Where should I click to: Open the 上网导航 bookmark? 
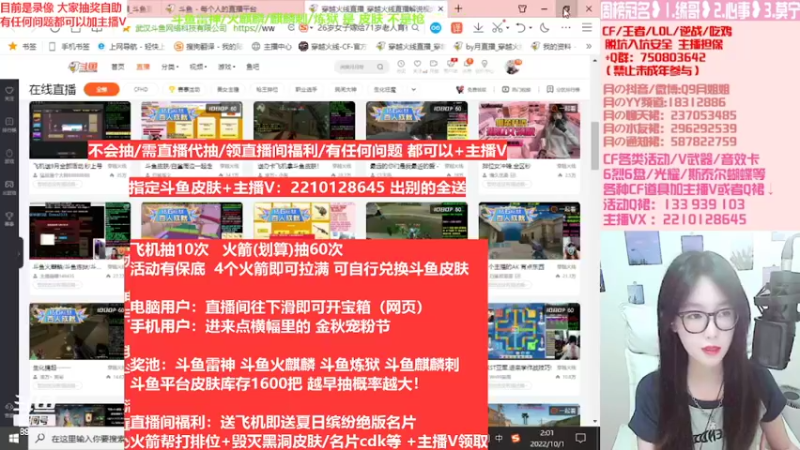(131, 46)
